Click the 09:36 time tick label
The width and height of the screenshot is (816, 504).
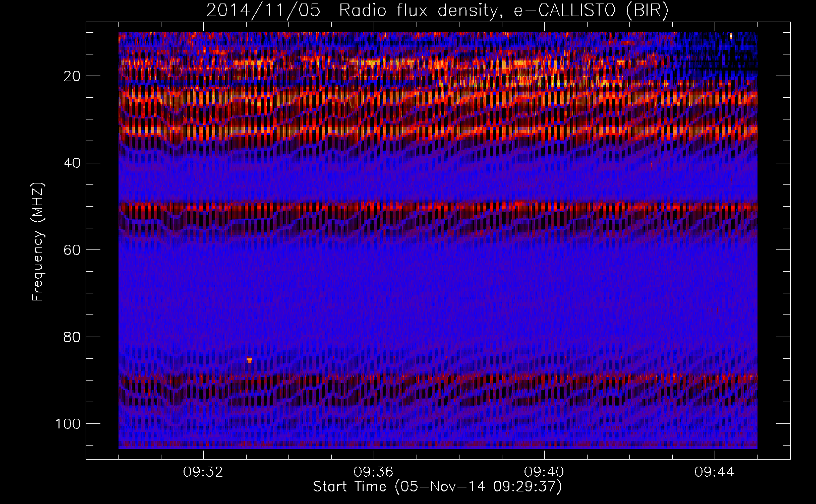point(374,472)
